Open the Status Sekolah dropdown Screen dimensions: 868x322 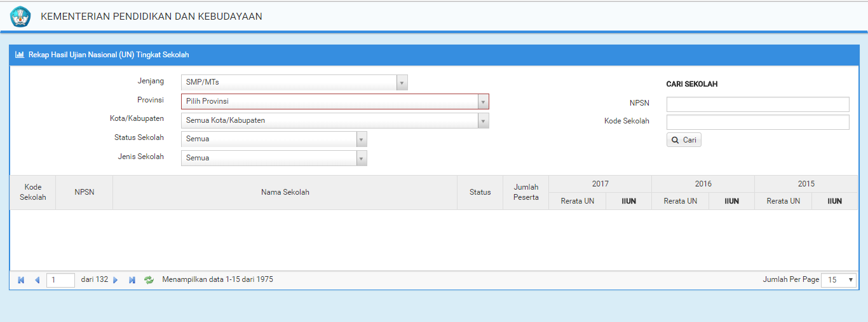[274, 139]
